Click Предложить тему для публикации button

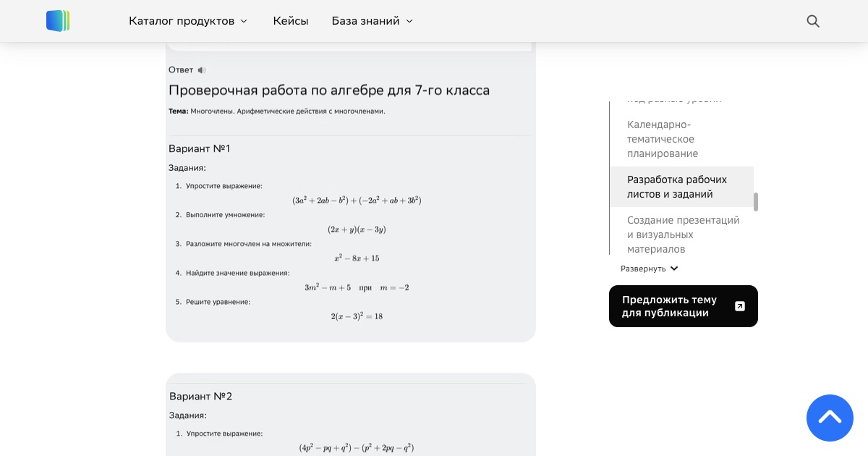point(684,306)
